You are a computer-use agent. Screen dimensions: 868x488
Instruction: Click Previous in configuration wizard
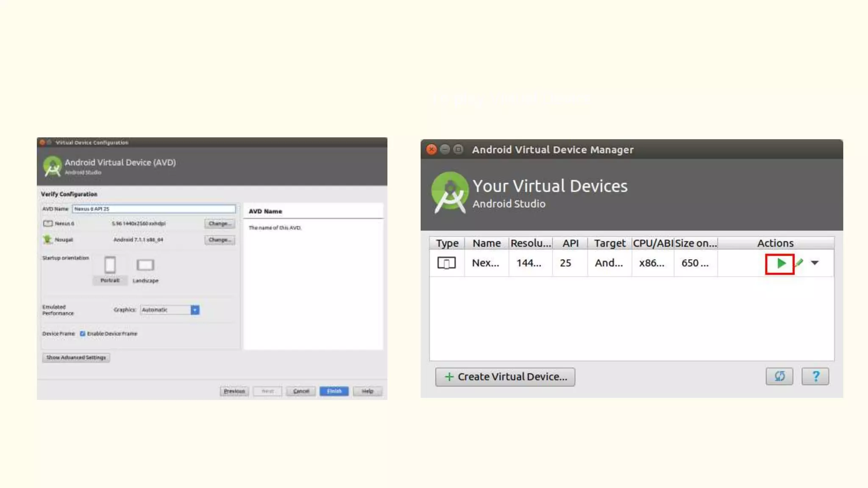pos(234,391)
